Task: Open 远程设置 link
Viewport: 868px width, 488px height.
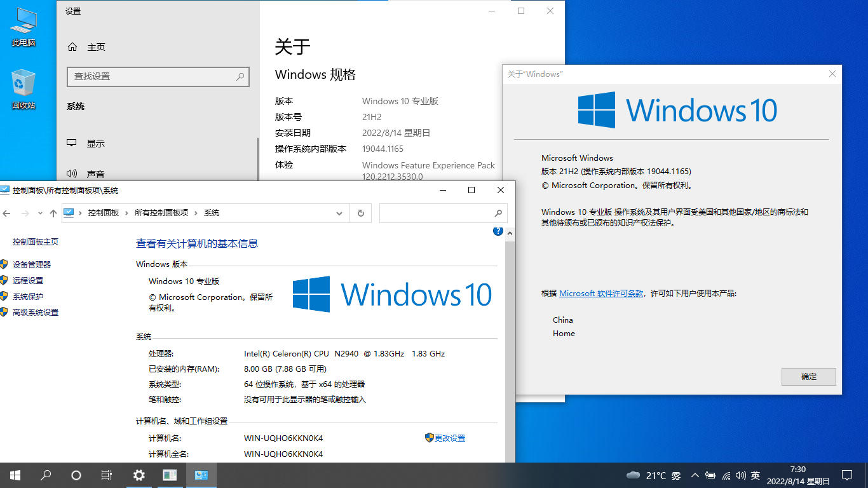Action: click(28, 280)
